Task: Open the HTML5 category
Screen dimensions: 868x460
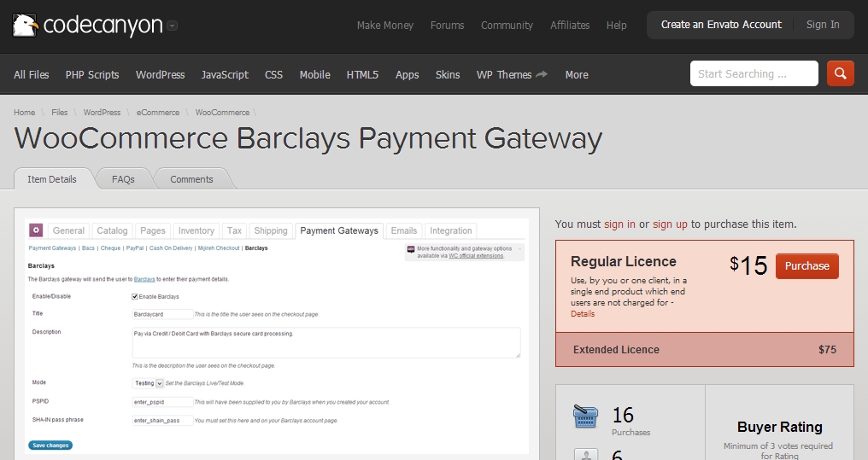Action: point(362,74)
